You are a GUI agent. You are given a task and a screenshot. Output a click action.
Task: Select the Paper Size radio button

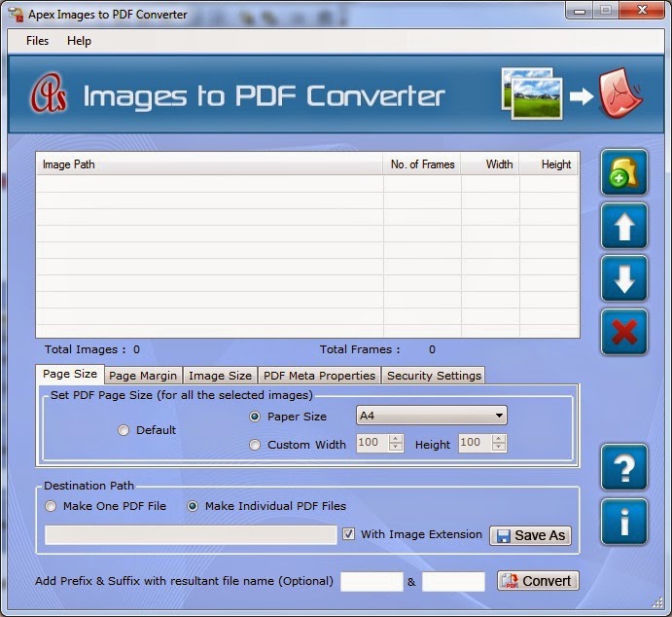pos(255,417)
